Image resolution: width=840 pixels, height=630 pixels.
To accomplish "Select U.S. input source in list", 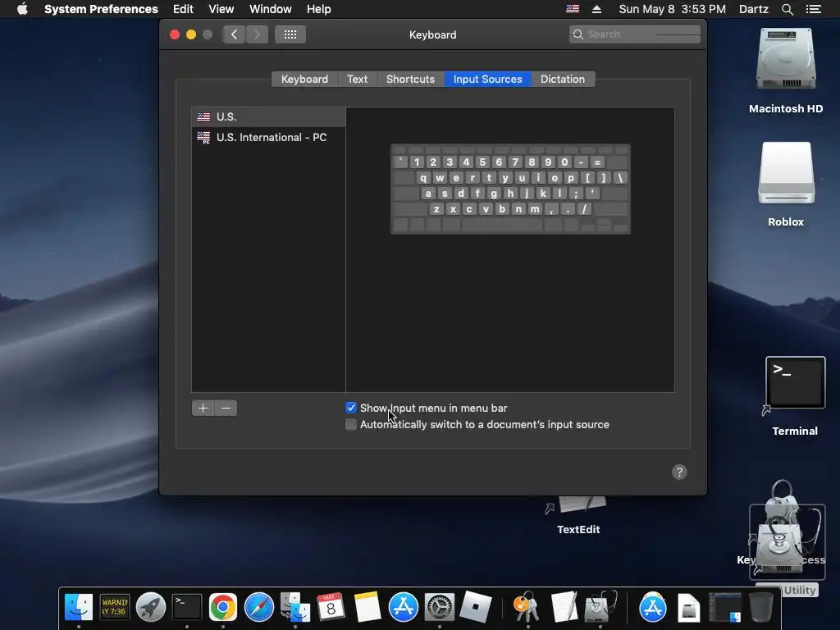I will coord(268,116).
